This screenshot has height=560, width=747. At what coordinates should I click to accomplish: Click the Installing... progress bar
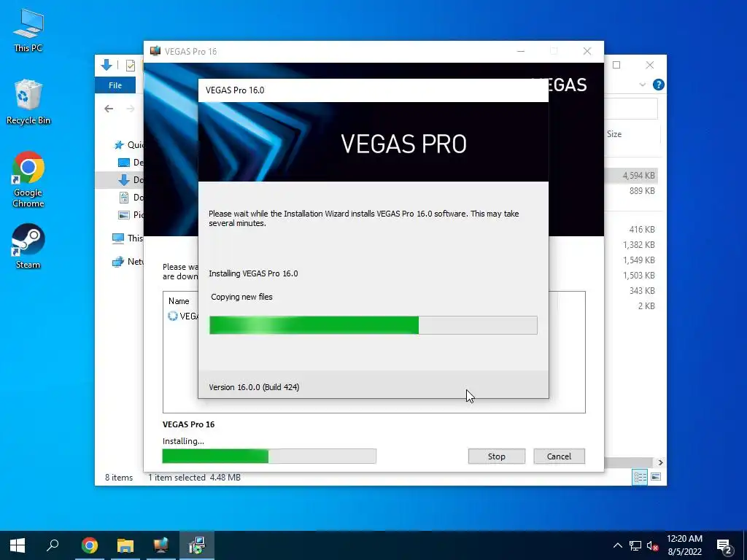click(x=269, y=456)
